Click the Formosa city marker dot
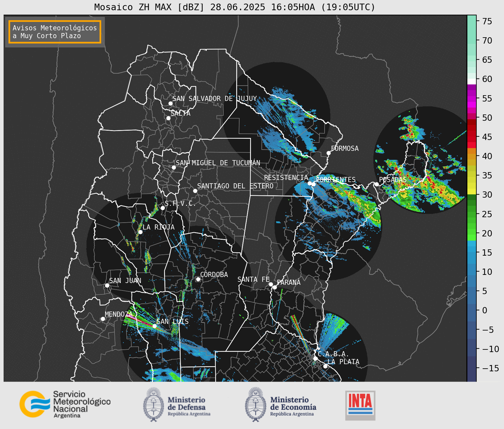The height and width of the screenshot is (429, 504). click(329, 153)
